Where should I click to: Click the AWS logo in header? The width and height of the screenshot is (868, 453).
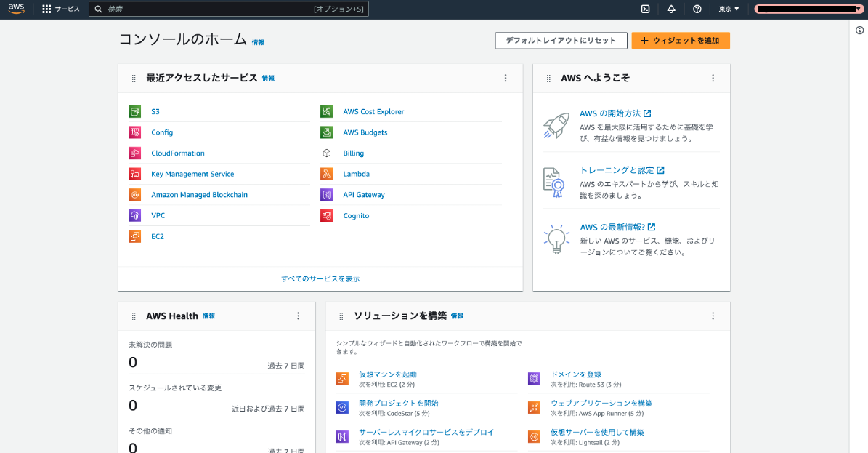[x=16, y=9]
